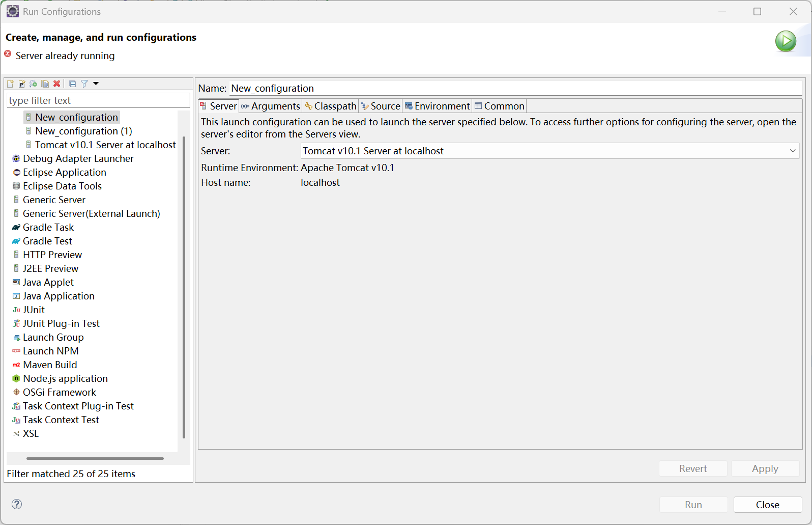Collapse all configuration tree items
The image size is (812, 525).
72,84
